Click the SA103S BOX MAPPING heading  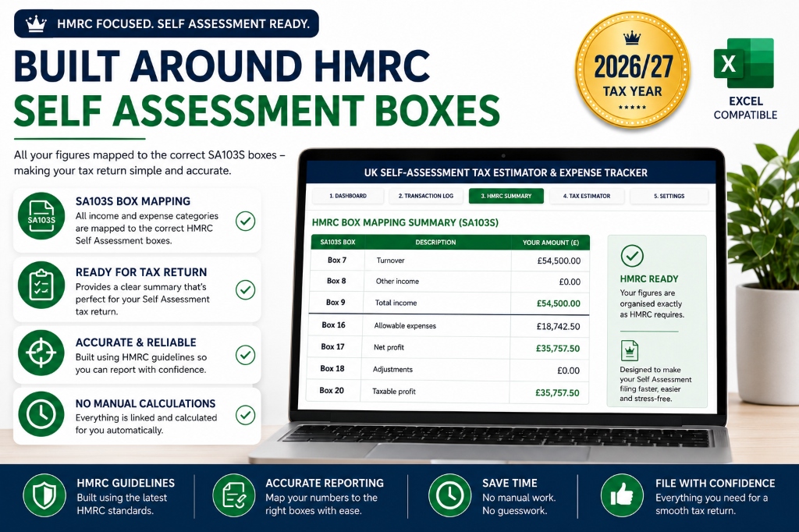pyautogui.click(x=133, y=201)
